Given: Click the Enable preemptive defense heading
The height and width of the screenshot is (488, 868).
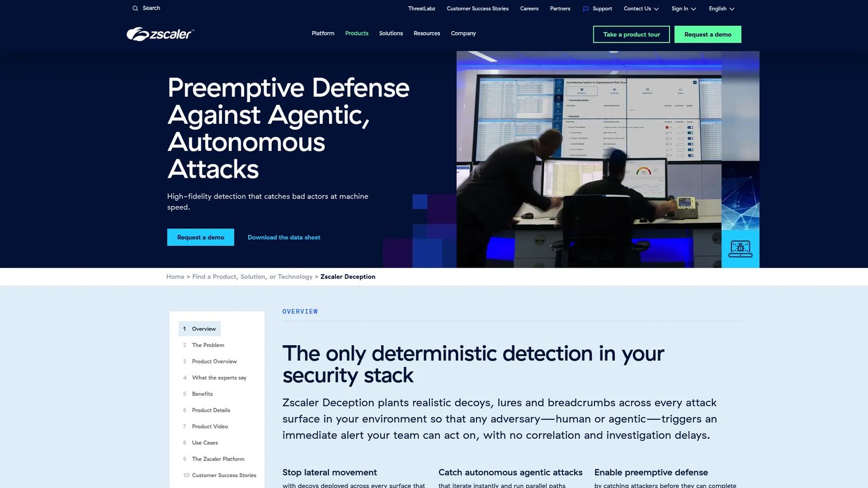Looking at the screenshot, I should coord(651,473).
